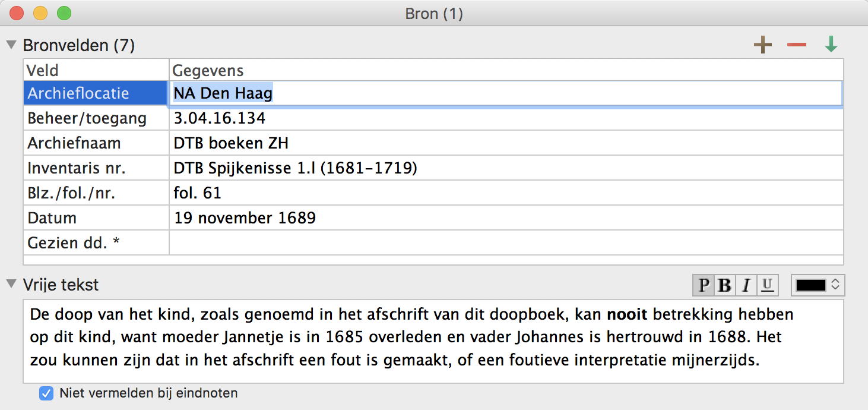Collapse the Vrije tekst section triangle

[x=11, y=285]
